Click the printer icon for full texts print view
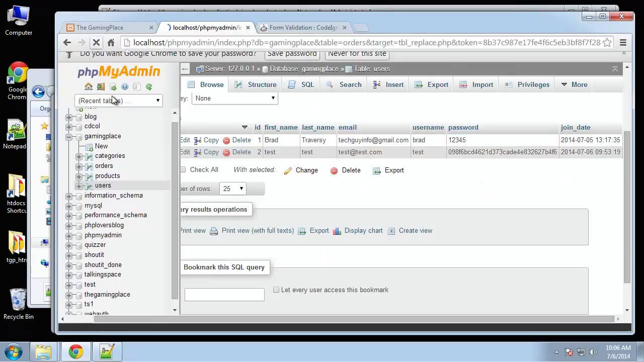Viewport: 644px width, 362px height. pyautogui.click(x=214, y=231)
